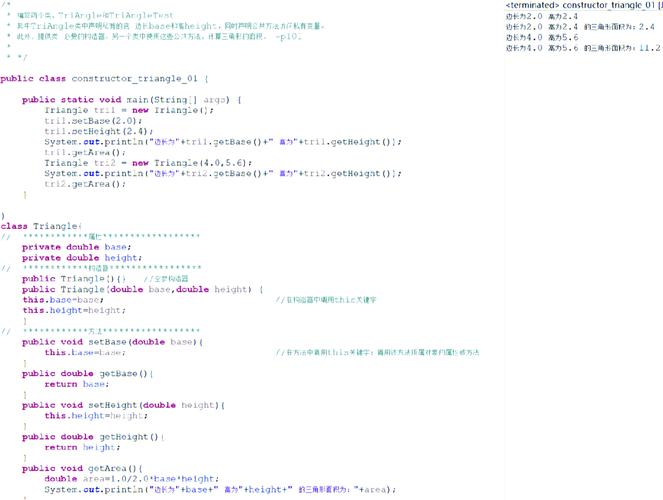Click the 'public void setHeight(double height){' line
663x500 pixels.
click(x=123, y=405)
